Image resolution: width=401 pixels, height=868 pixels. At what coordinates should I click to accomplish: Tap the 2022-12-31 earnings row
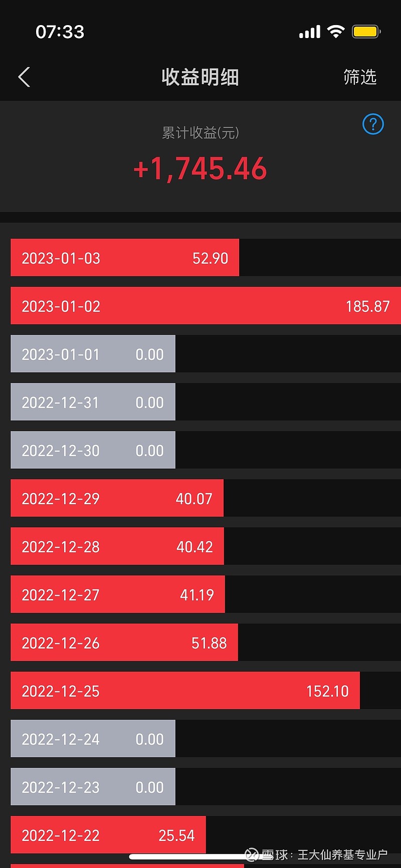click(93, 402)
